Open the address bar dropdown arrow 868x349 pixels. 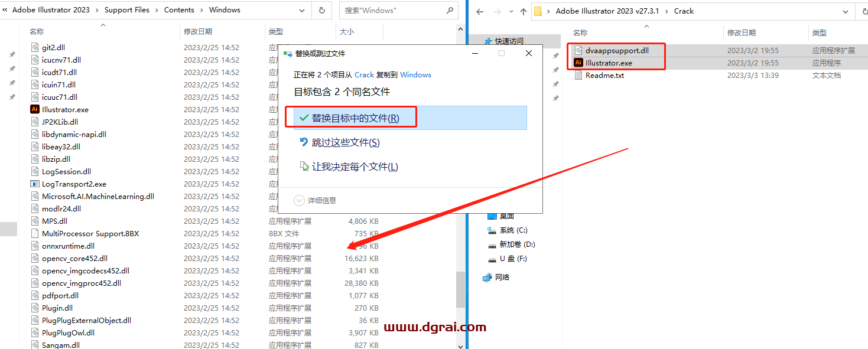tap(302, 10)
